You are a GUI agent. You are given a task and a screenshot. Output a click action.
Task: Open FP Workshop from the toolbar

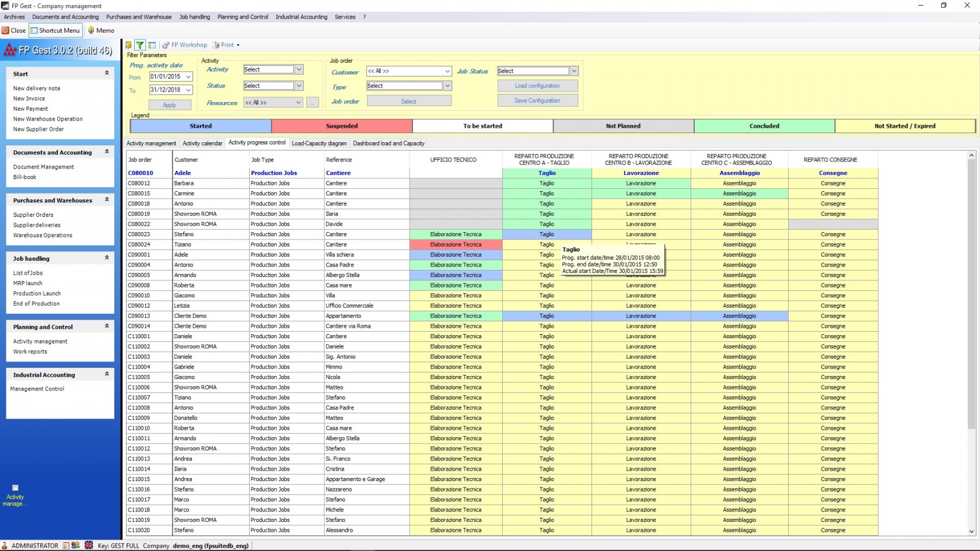tap(184, 45)
